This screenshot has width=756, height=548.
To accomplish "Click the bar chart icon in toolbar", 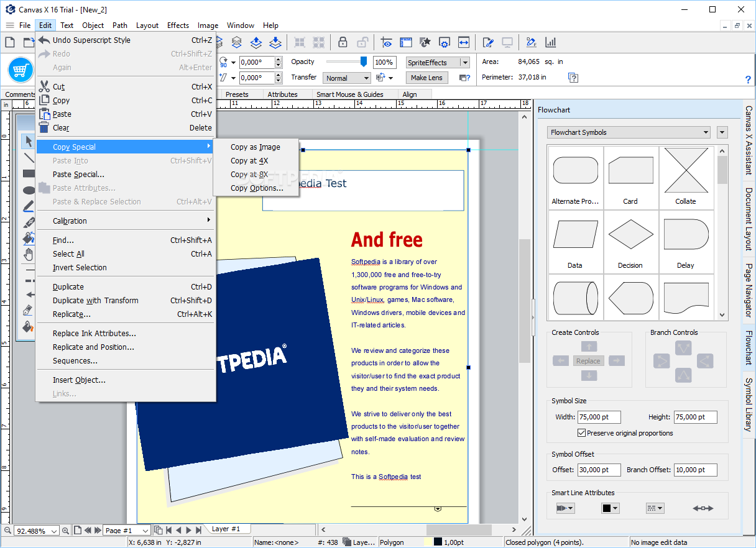I will pyautogui.click(x=550, y=42).
